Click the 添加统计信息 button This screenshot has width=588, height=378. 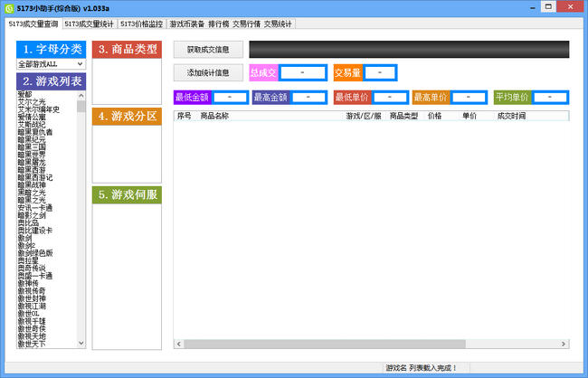pos(208,72)
